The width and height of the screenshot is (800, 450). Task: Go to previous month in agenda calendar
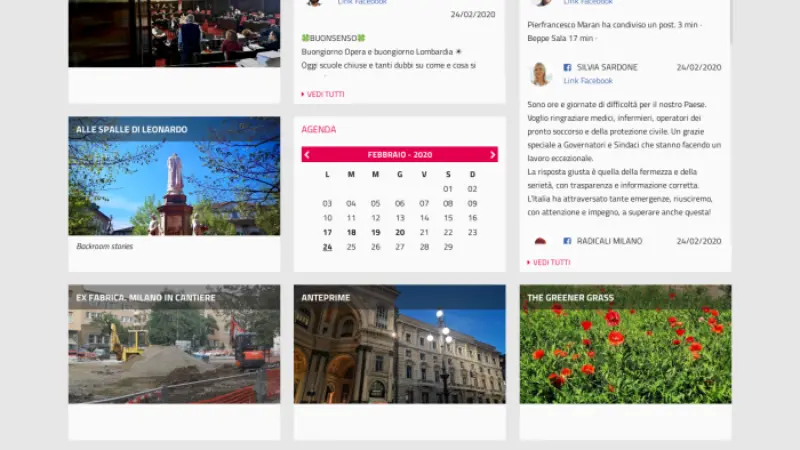pyautogui.click(x=307, y=155)
